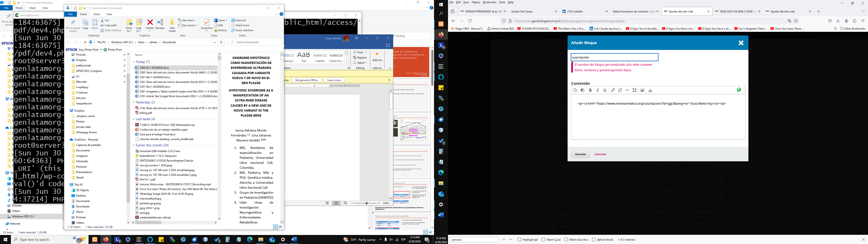Click the Underline icon in Contenido editor
Image resolution: width=868 pixels, height=244 pixels.
605,90
